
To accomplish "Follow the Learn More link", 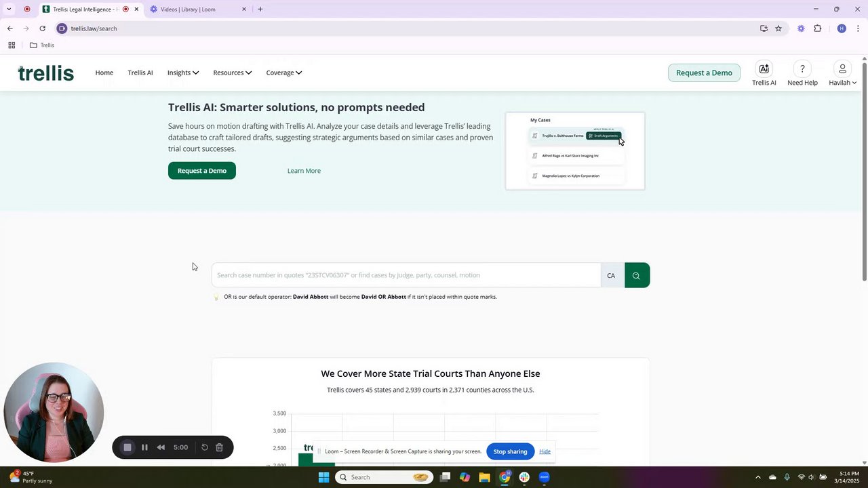I will (x=304, y=171).
